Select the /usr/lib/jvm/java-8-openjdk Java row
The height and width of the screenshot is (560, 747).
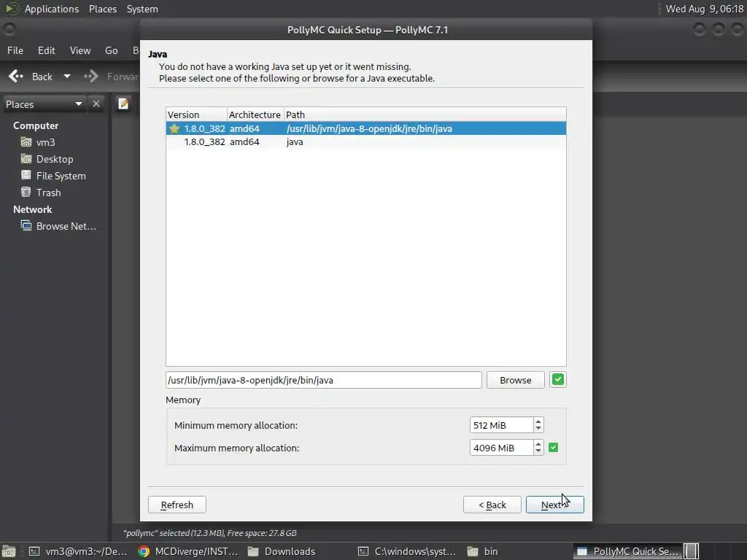[x=366, y=128]
